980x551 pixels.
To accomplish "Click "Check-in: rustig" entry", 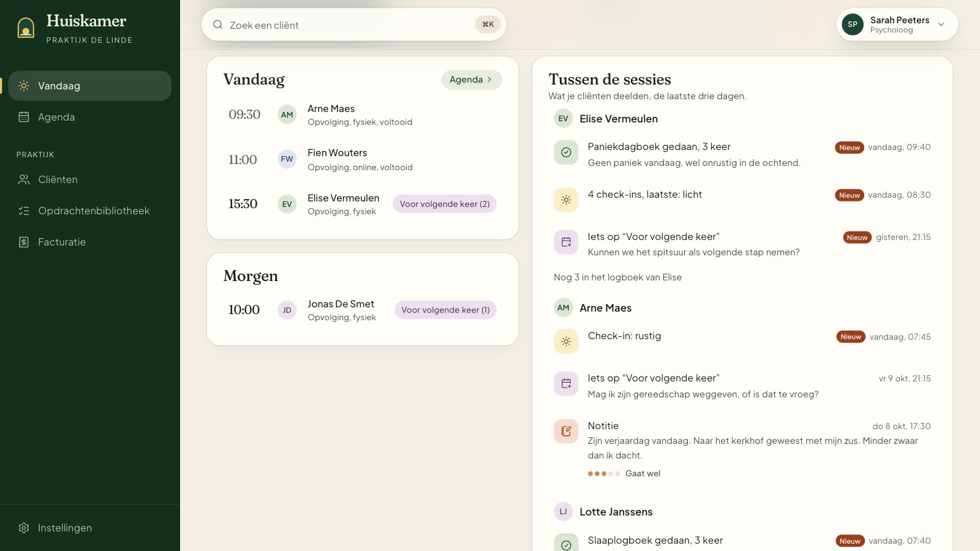I will tap(742, 342).
